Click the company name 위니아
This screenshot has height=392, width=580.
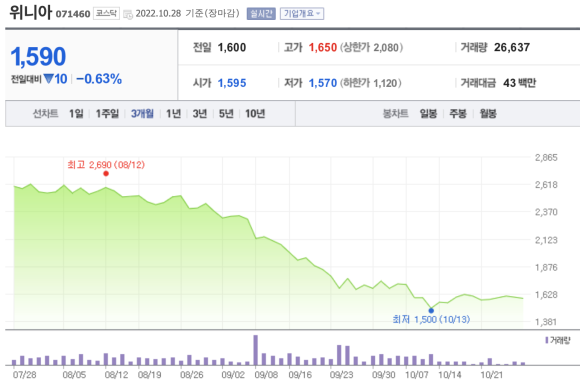click(31, 12)
